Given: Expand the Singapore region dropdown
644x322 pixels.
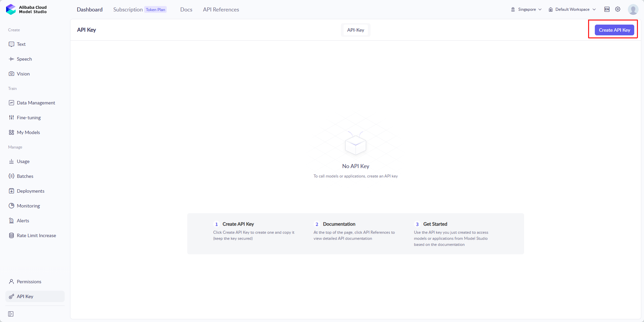Looking at the screenshot, I should click(x=526, y=9).
